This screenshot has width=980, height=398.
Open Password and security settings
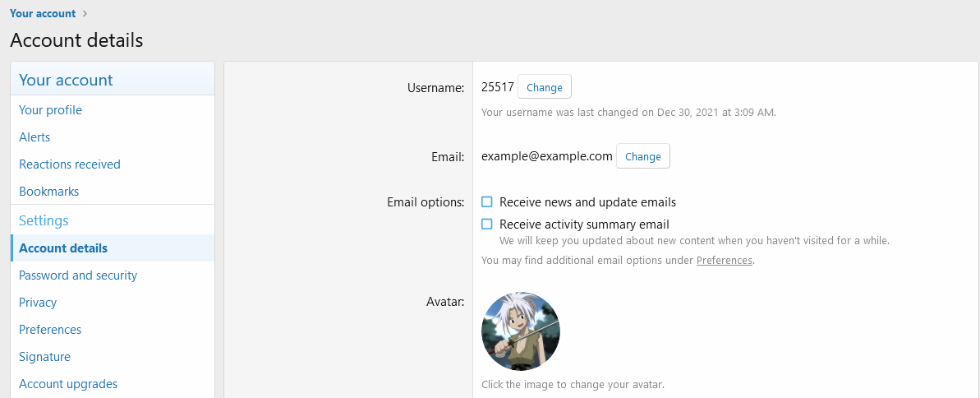pos(78,275)
